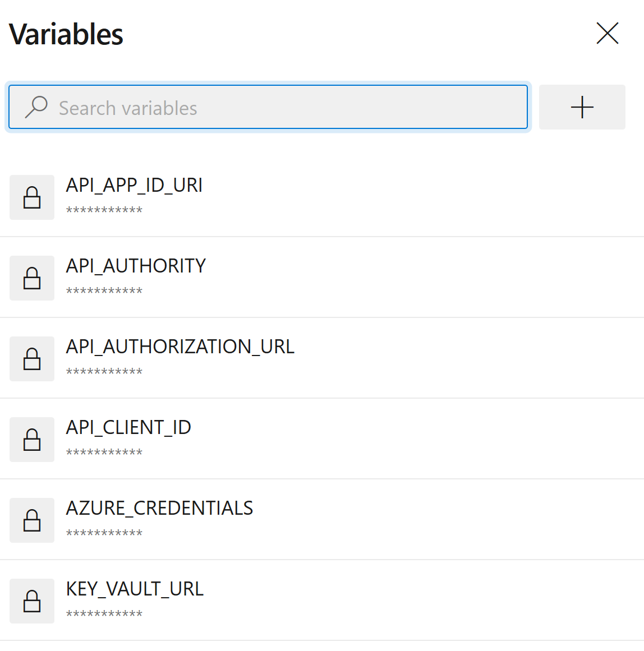
Task: Click the plus icon to add a variable
Action: click(582, 107)
